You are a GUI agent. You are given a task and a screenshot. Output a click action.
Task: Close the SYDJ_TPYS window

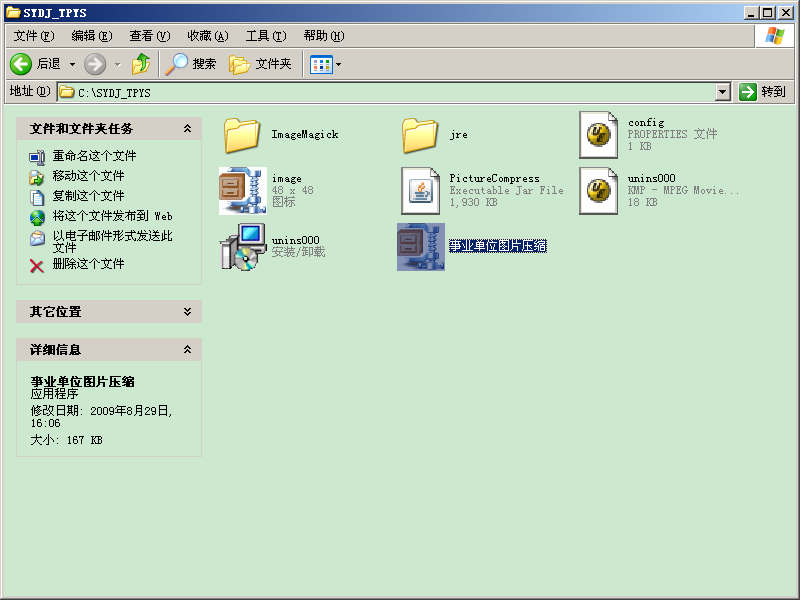click(x=785, y=13)
